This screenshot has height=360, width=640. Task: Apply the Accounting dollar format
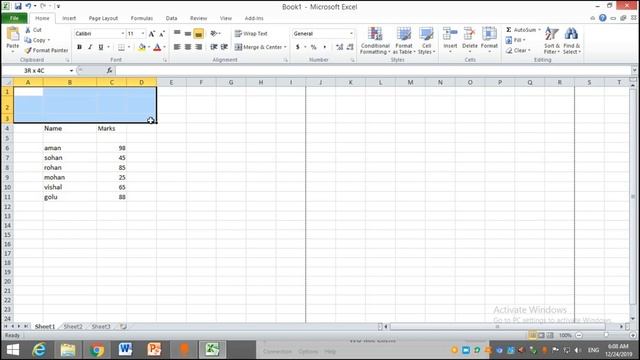[x=298, y=47]
